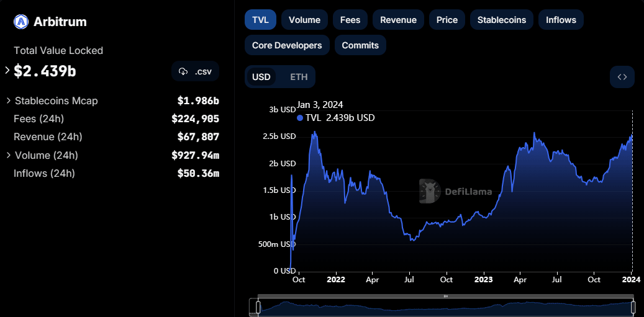Expand the Volume (24h) row
Image resolution: width=644 pixels, height=317 pixels.
click(9, 155)
